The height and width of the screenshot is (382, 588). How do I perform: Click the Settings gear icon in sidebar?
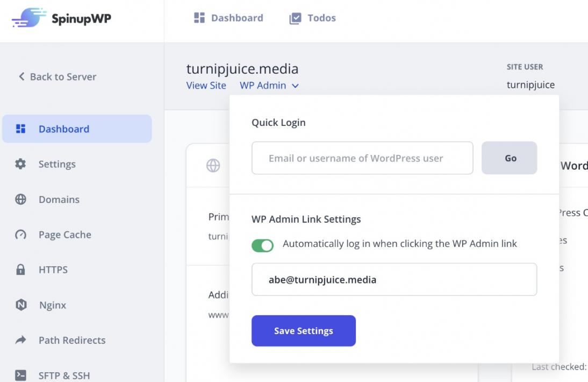pos(20,164)
